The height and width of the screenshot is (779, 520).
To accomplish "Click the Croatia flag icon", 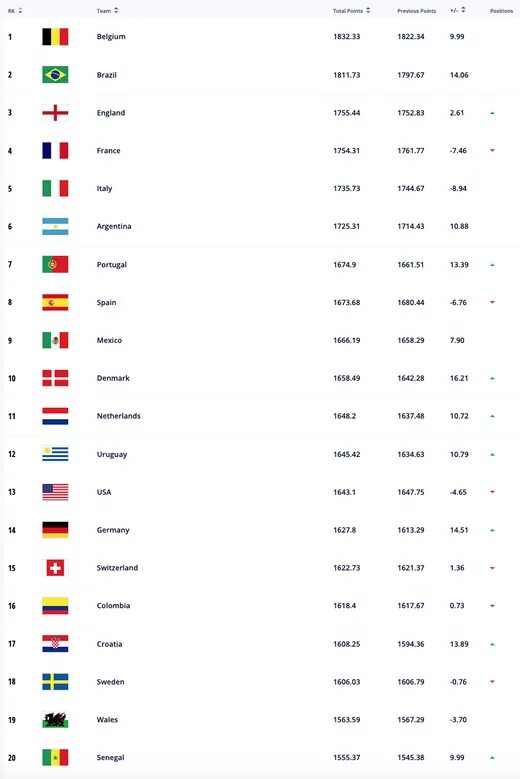I will click(55, 644).
